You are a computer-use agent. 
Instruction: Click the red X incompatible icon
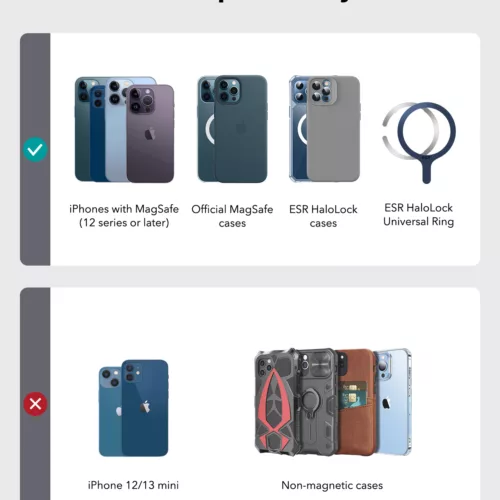(x=35, y=404)
